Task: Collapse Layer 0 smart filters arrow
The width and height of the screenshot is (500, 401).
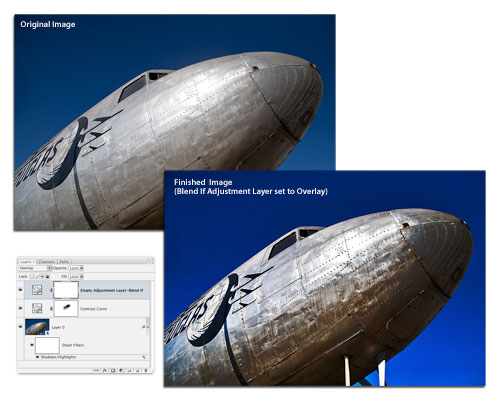Action: pyautogui.click(x=148, y=327)
